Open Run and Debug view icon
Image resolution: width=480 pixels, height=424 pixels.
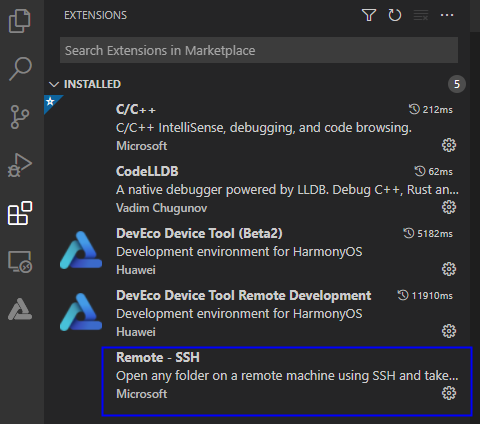pyautogui.click(x=20, y=165)
